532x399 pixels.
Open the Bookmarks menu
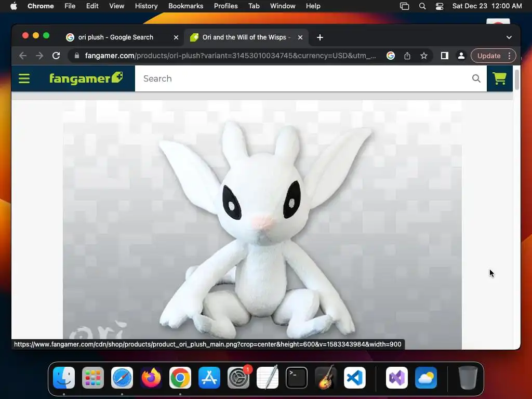click(186, 6)
